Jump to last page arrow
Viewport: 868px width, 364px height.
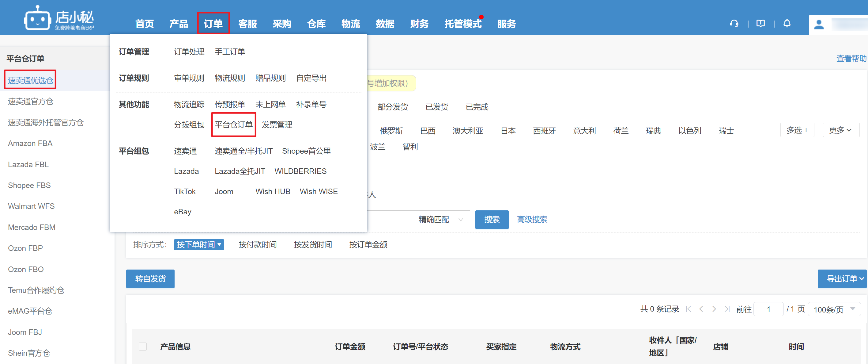(x=727, y=309)
